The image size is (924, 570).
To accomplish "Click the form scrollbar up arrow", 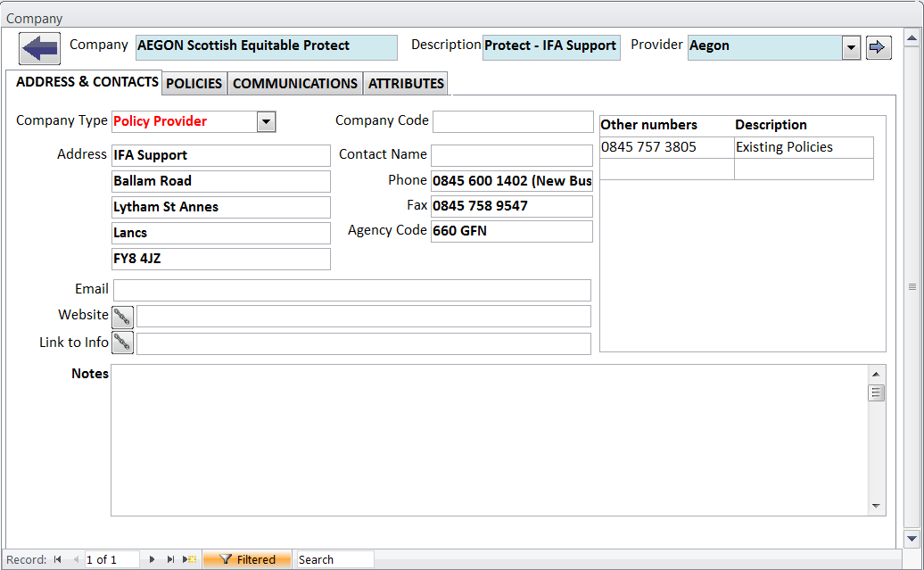I will click(x=912, y=38).
